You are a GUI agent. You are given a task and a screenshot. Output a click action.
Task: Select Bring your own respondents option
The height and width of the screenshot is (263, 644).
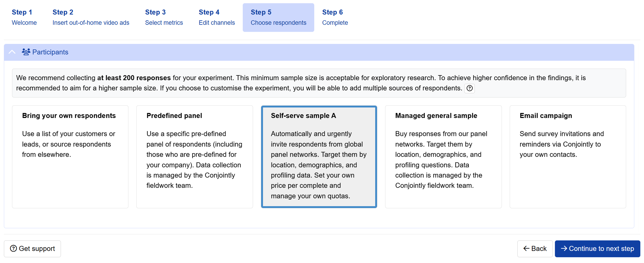click(x=70, y=157)
